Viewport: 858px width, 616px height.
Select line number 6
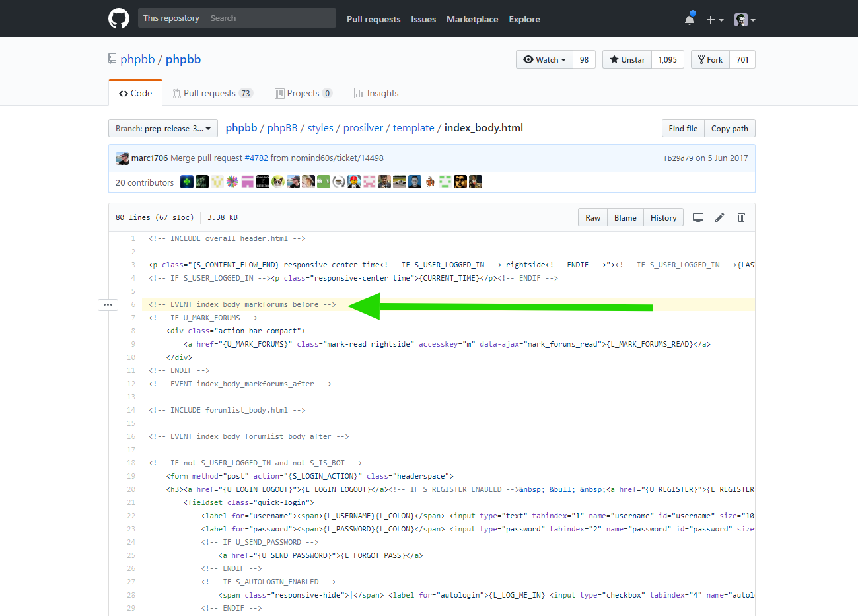(133, 304)
